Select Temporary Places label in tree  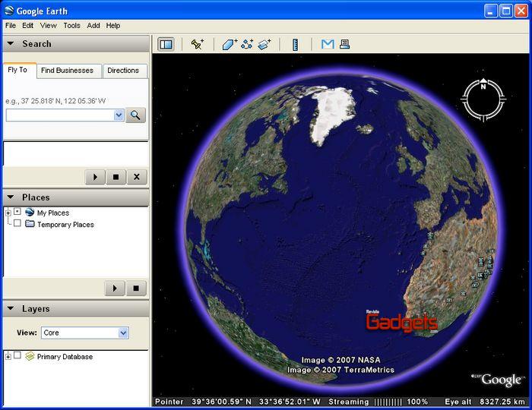65,224
